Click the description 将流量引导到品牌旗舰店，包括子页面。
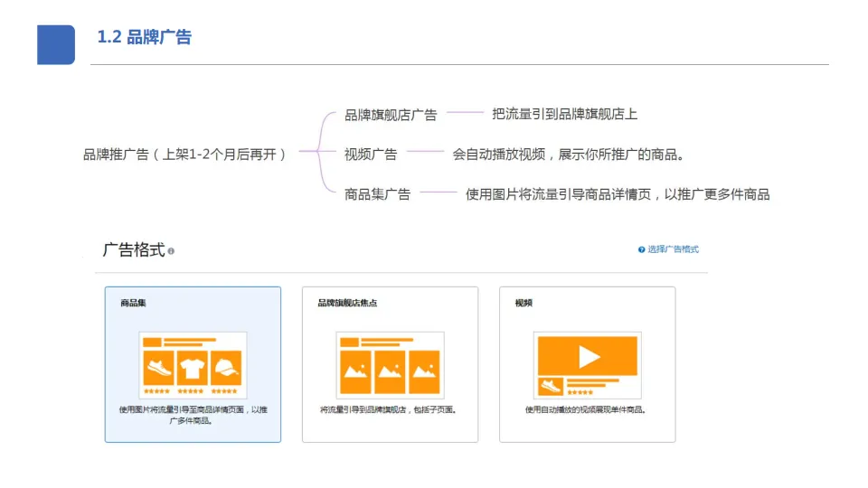The image size is (868, 488). coord(389,410)
